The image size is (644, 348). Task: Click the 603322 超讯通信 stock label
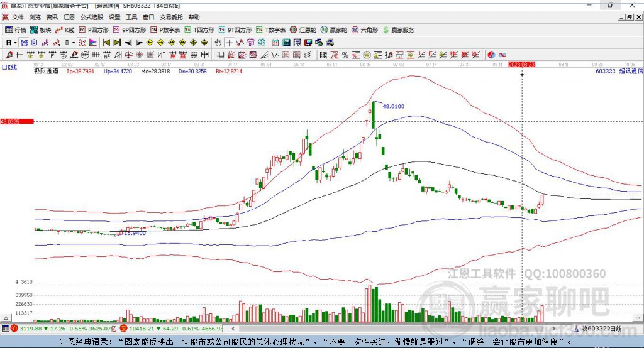coord(619,71)
